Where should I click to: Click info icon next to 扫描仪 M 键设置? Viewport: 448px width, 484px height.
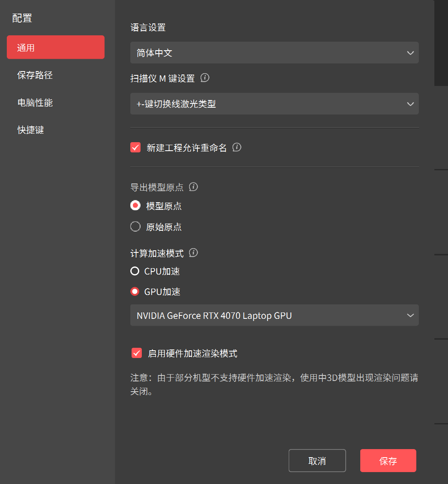(x=205, y=78)
